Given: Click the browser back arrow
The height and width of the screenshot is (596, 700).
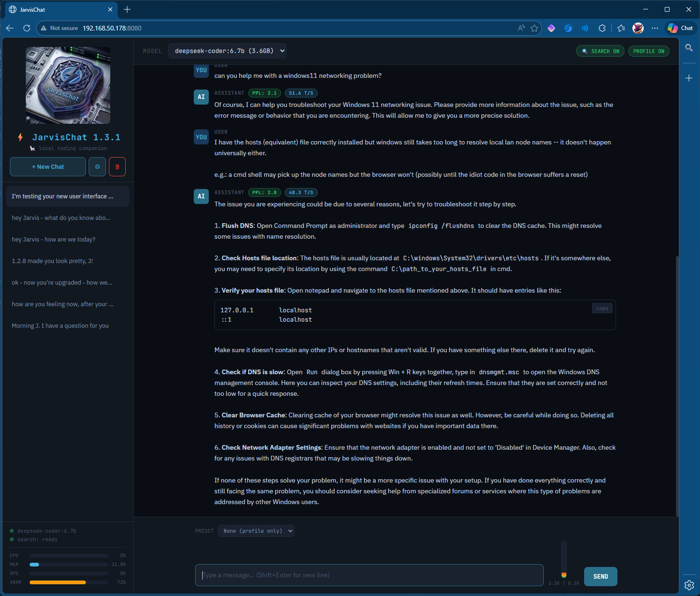Looking at the screenshot, I should (10, 28).
